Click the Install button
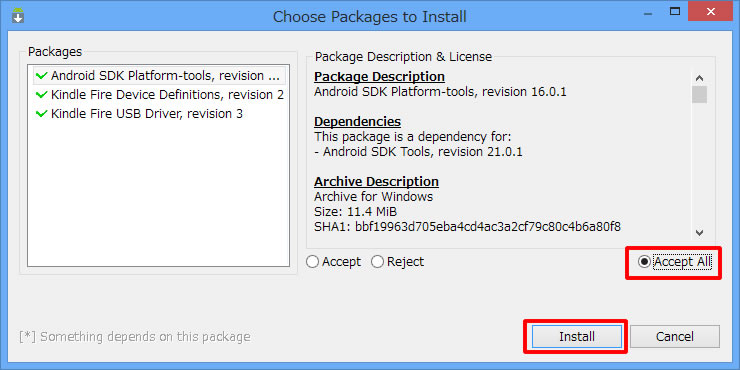 click(x=577, y=336)
